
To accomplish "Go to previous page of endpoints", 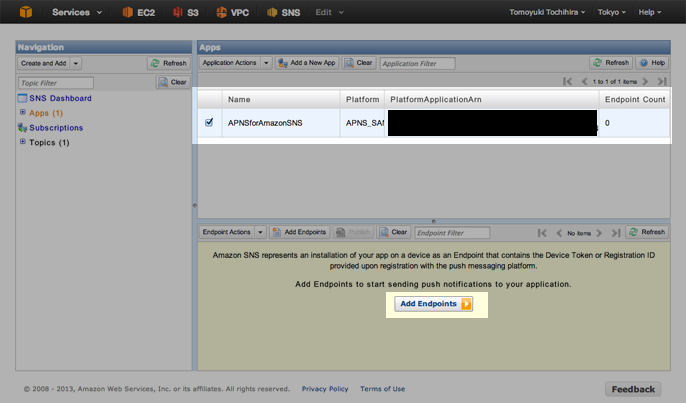I will 559,233.
